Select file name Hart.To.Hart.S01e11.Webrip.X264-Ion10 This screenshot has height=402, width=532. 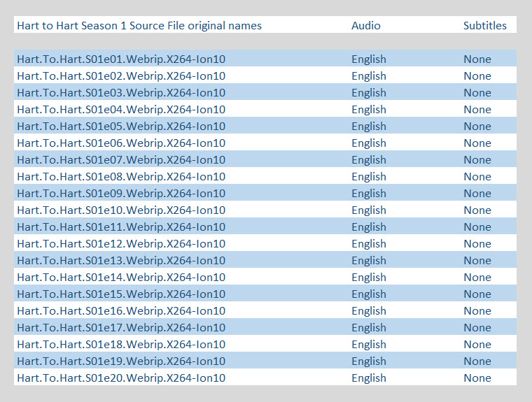(x=121, y=227)
